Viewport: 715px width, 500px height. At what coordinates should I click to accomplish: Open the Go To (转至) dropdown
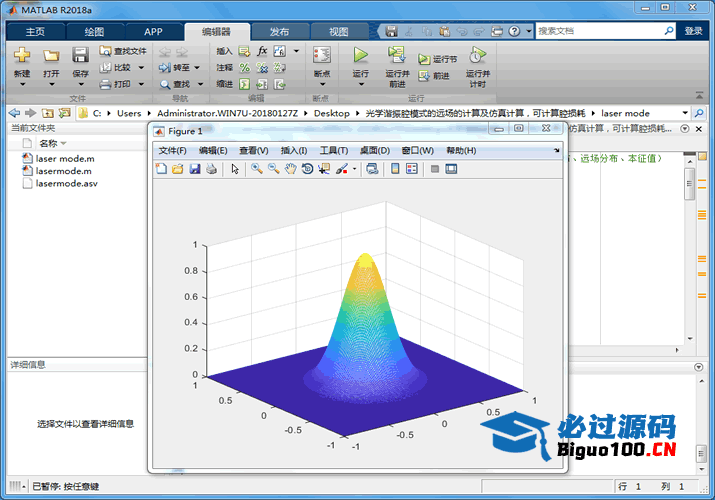197,67
